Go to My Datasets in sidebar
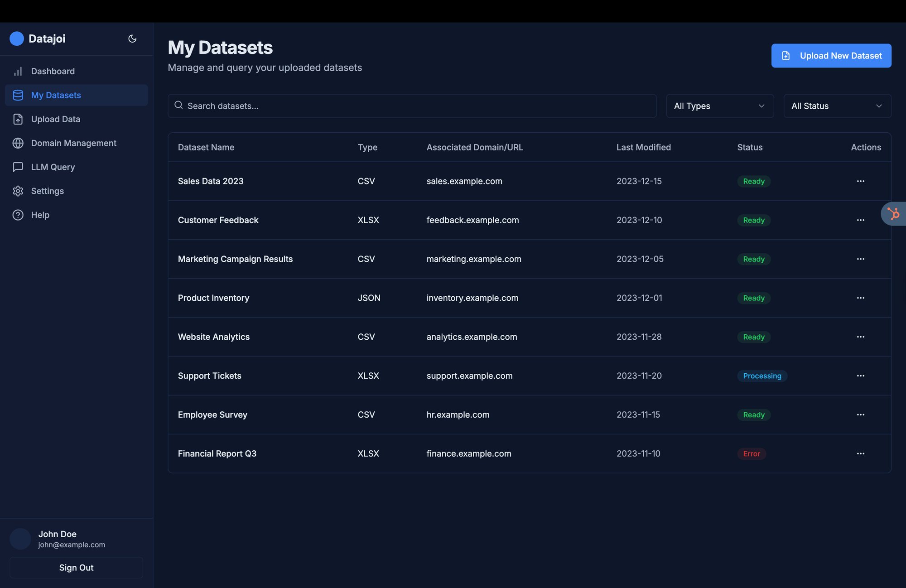 tap(56, 95)
